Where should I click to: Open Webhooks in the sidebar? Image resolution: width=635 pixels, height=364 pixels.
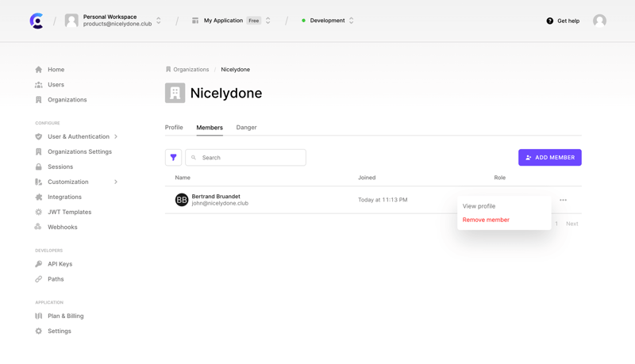point(63,227)
